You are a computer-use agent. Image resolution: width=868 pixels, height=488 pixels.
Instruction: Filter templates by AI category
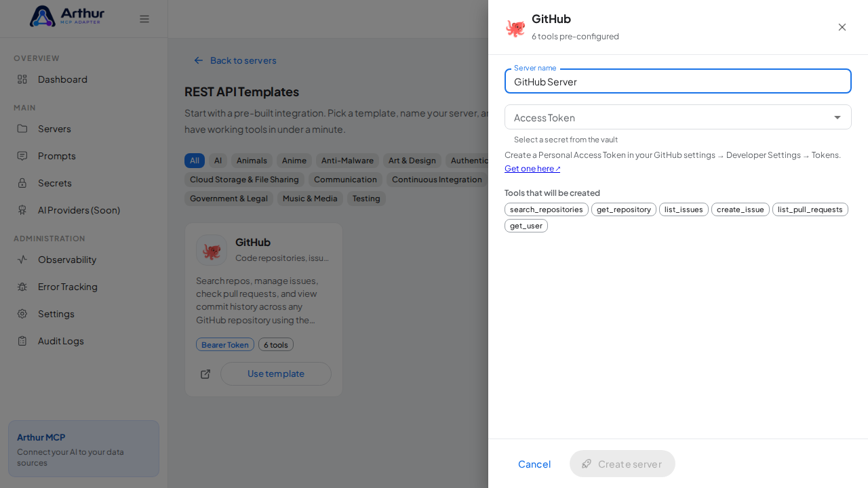218,161
